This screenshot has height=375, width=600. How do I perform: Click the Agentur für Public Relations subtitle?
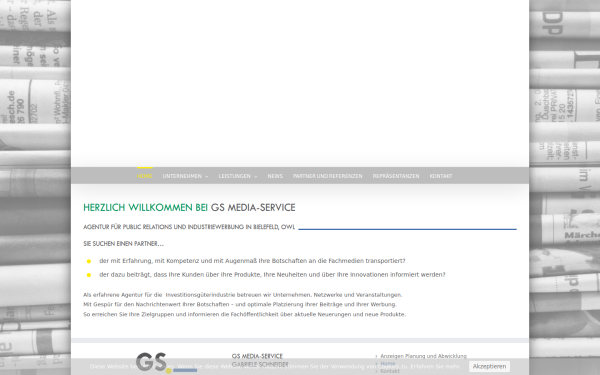click(189, 227)
